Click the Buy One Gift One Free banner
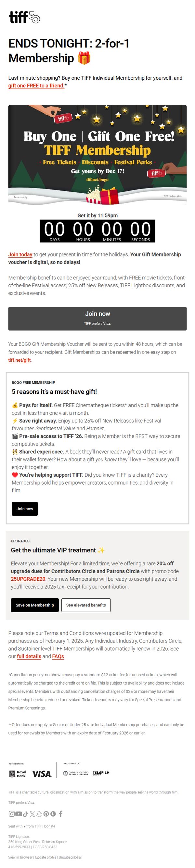Screen dimensions: 195x868 tap(97, 155)
